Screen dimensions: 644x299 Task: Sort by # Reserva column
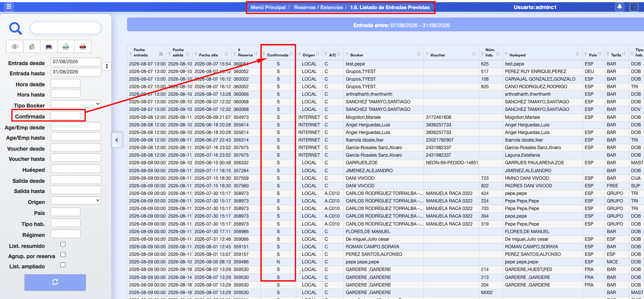pos(255,54)
